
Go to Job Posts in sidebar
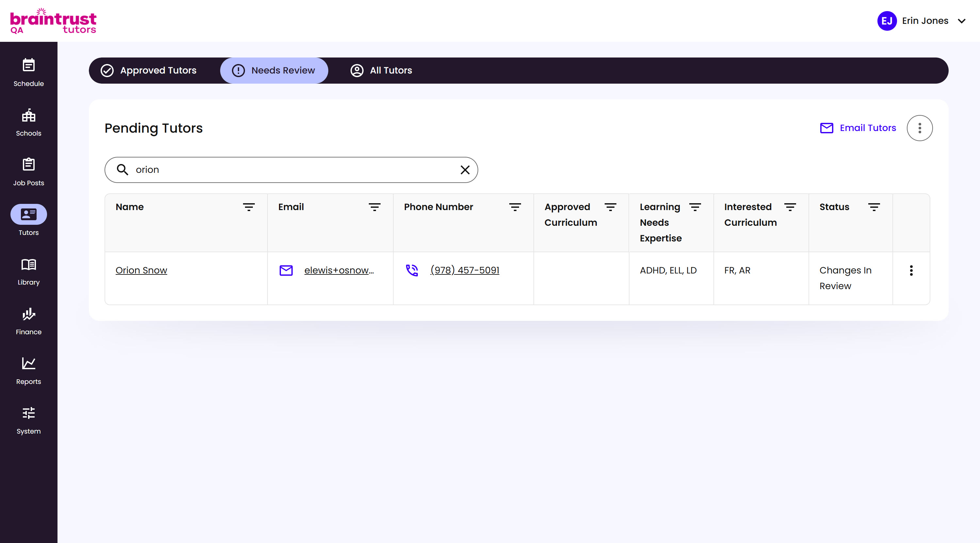[x=28, y=172]
